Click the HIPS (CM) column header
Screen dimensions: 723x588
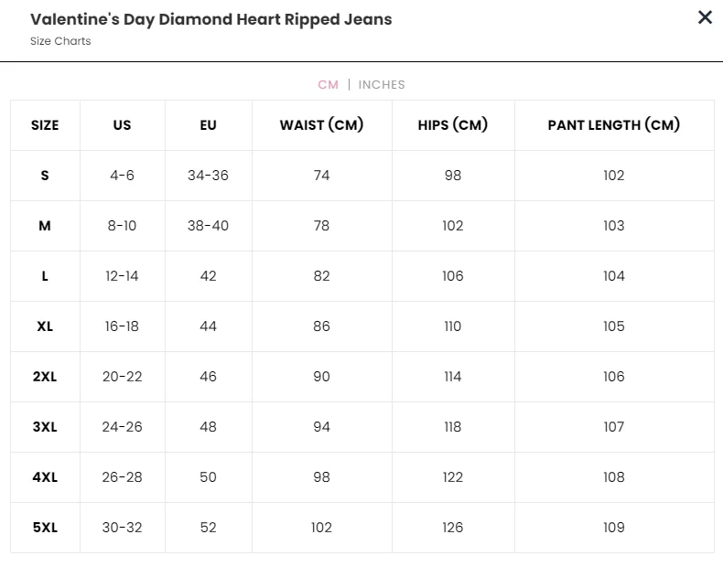coord(453,125)
